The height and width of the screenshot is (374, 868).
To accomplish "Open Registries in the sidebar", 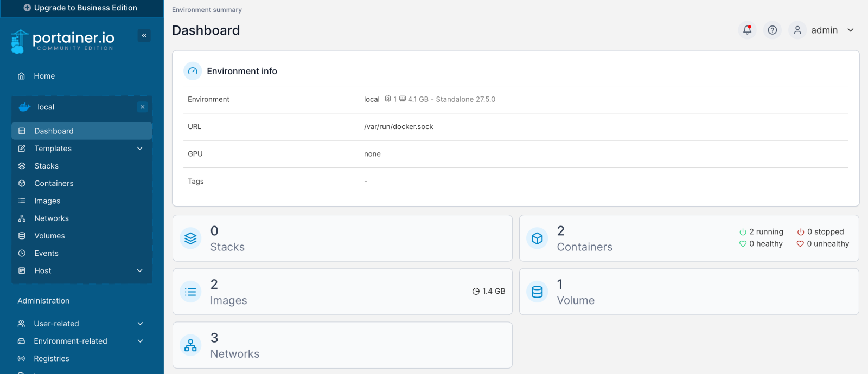I will (x=51, y=358).
